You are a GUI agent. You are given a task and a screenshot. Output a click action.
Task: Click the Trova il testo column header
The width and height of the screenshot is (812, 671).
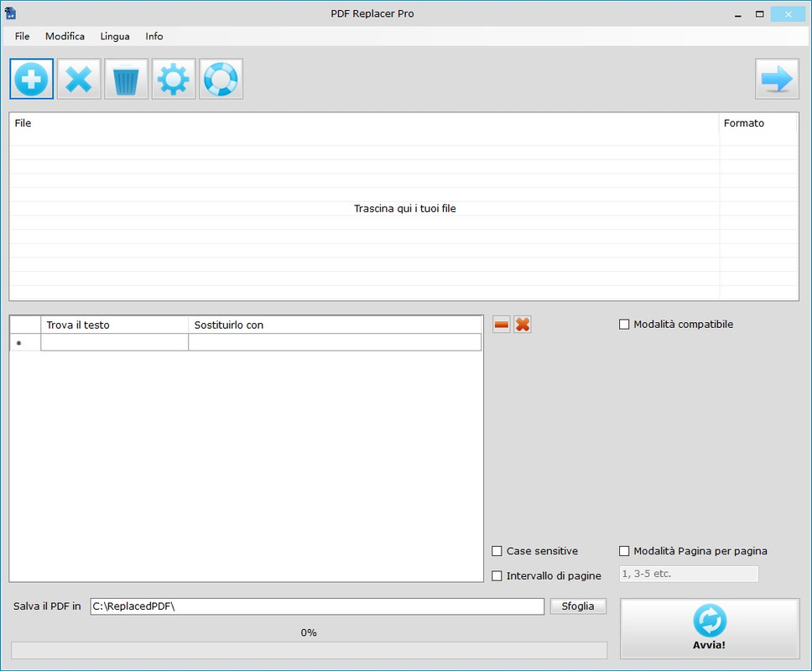click(114, 325)
